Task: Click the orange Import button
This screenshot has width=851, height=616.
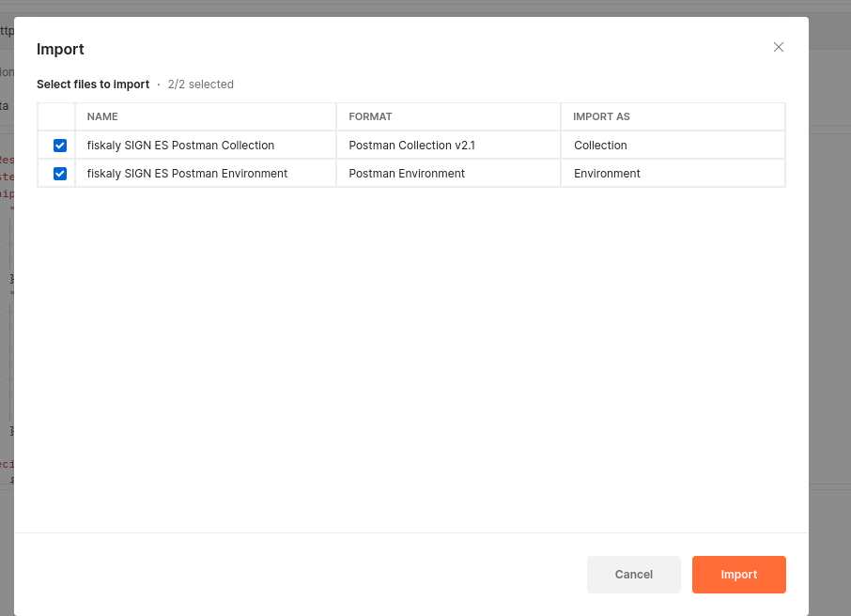Action: tap(738, 574)
